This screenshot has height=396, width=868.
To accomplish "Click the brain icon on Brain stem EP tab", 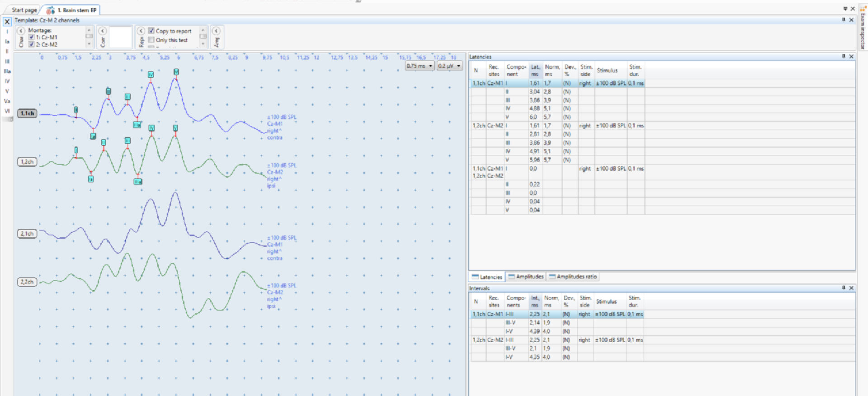I will [50, 10].
